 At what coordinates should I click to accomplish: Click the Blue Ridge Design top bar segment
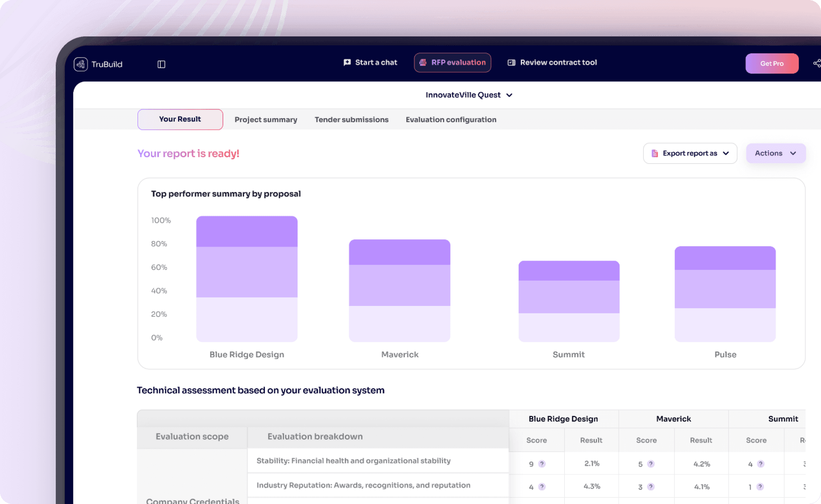[247, 231]
